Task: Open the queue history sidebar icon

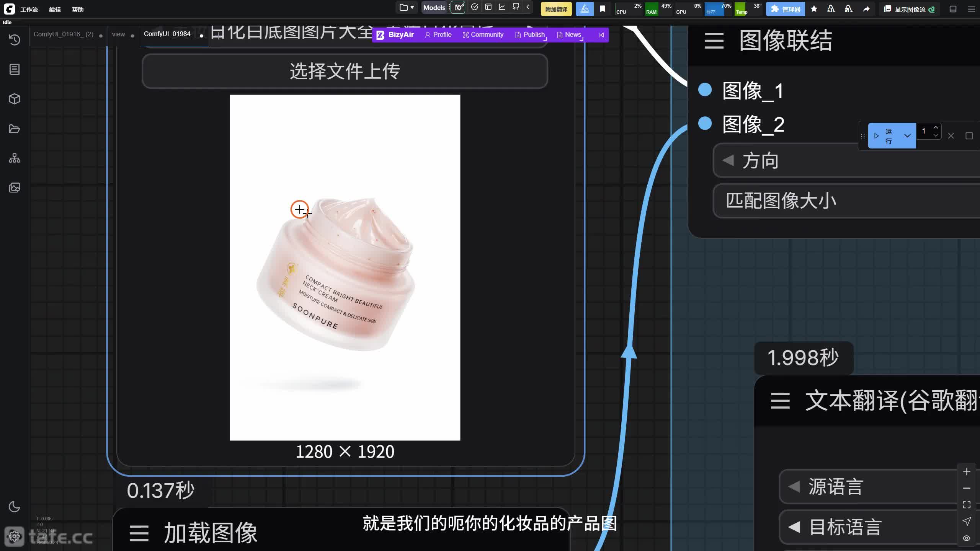Action: tap(15, 40)
